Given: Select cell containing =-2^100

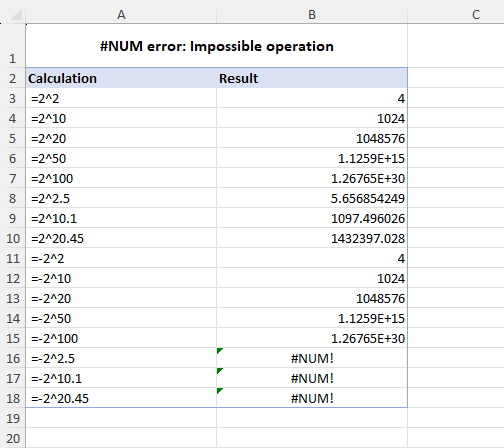Looking at the screenshot, I should 121,338.
